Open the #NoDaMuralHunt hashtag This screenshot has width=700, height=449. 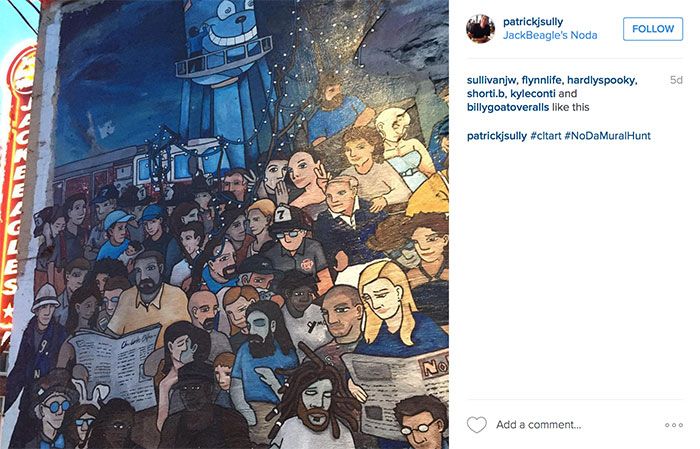click(x=607, y=136)
